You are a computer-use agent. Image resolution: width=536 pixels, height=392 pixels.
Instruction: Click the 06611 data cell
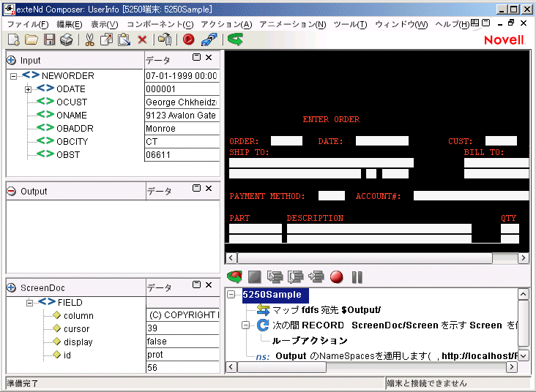coord(182,155)
